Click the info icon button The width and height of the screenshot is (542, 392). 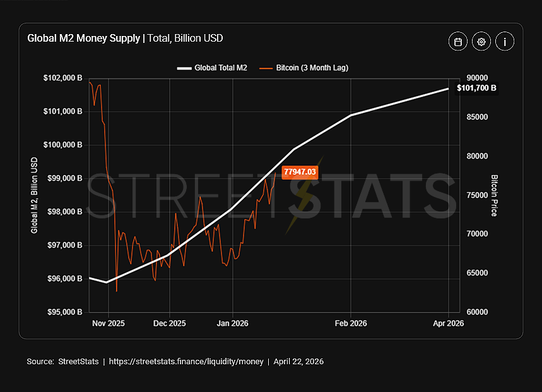[505, 42]
